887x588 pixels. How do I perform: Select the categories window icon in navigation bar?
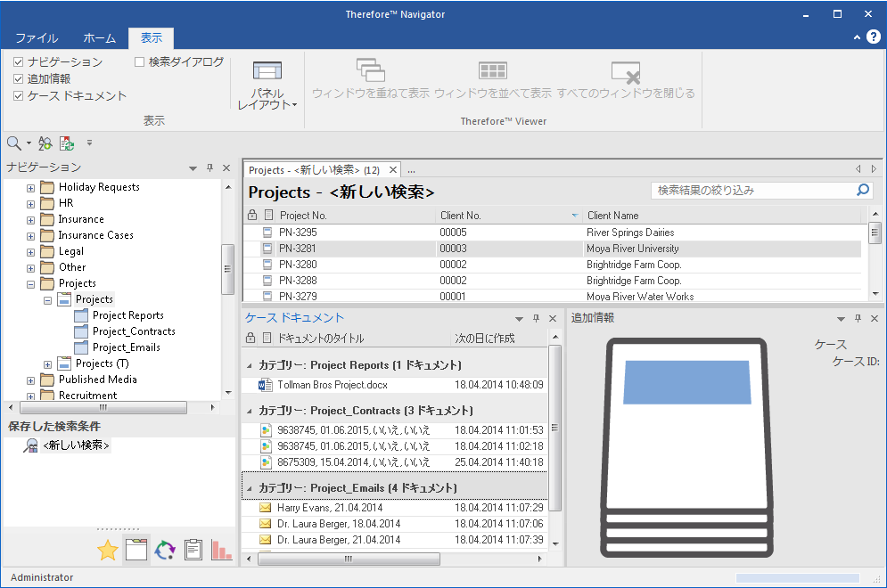(136, 550)
